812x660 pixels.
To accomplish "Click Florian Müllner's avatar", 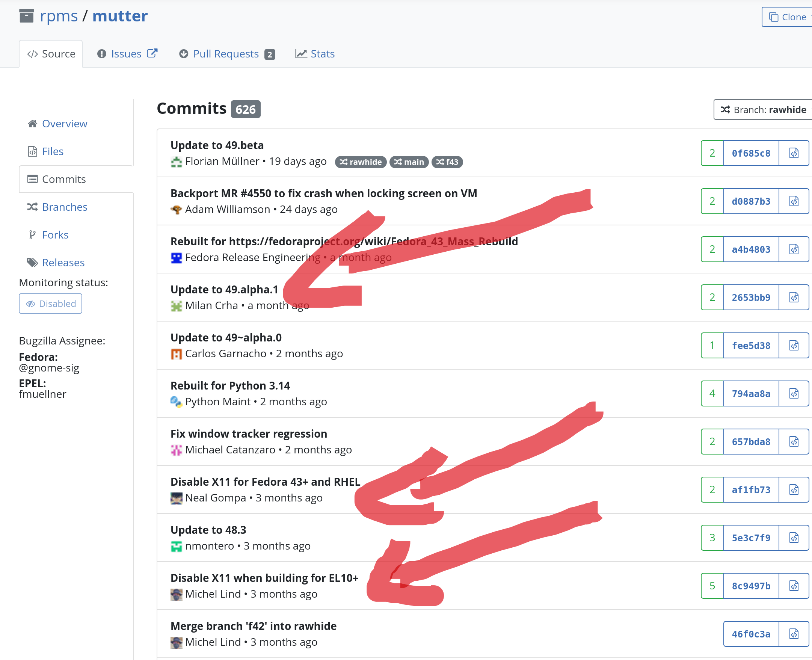I will pyautogui.click(x=177, y=162).
